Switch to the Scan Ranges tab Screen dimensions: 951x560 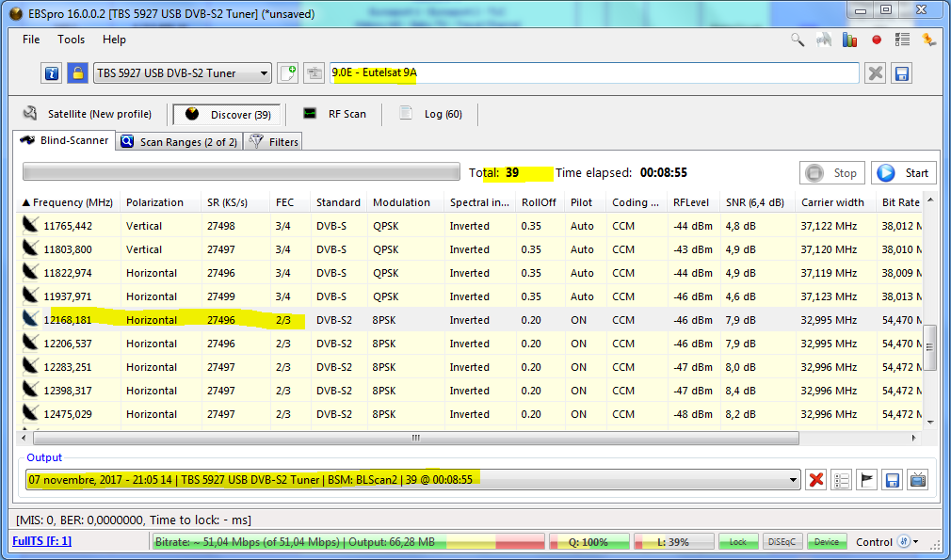point(179,141)
